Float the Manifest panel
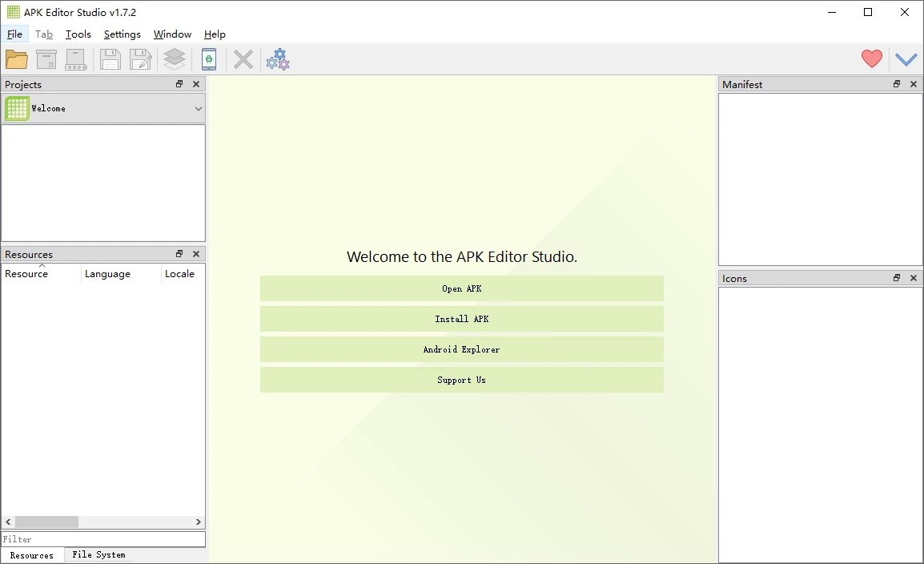Screen dimensions: 924x564 point(897,84)
